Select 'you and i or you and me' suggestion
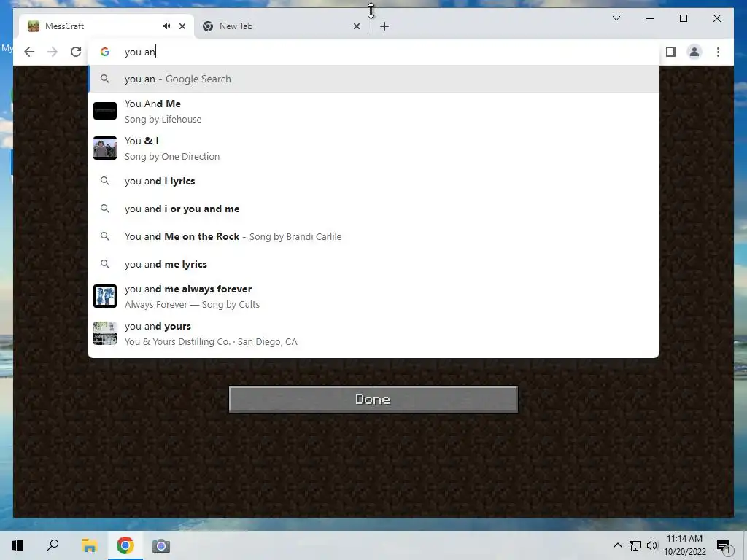The image size is (747, 560). [373, 209]
